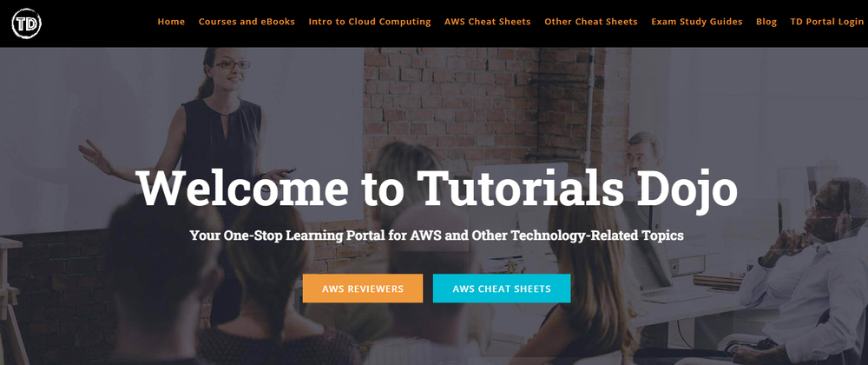Screen dimensions: 868x365
Task: Click the blue AWS CHEAT SHEETS button
Action: pos(502,289)
